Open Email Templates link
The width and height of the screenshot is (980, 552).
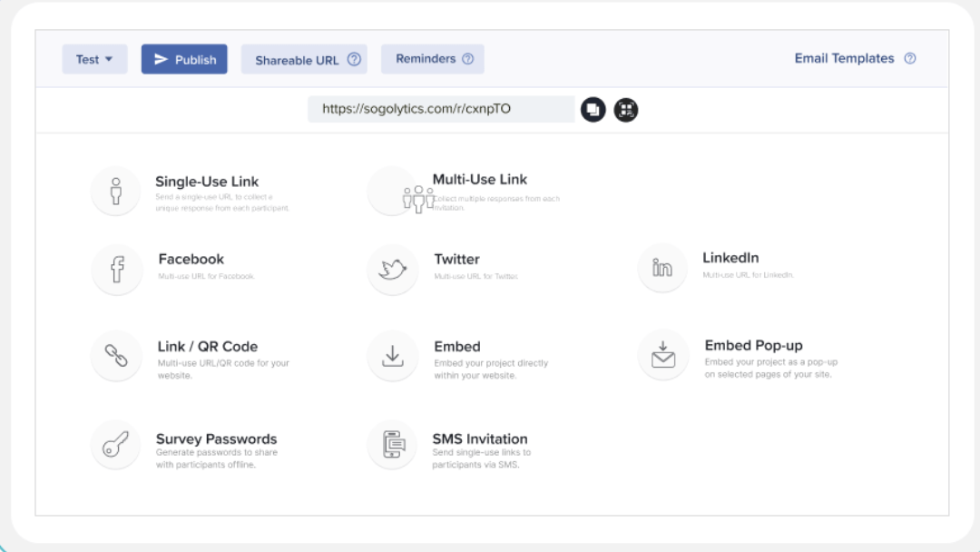pyautogui.click(x=845, y=58)
